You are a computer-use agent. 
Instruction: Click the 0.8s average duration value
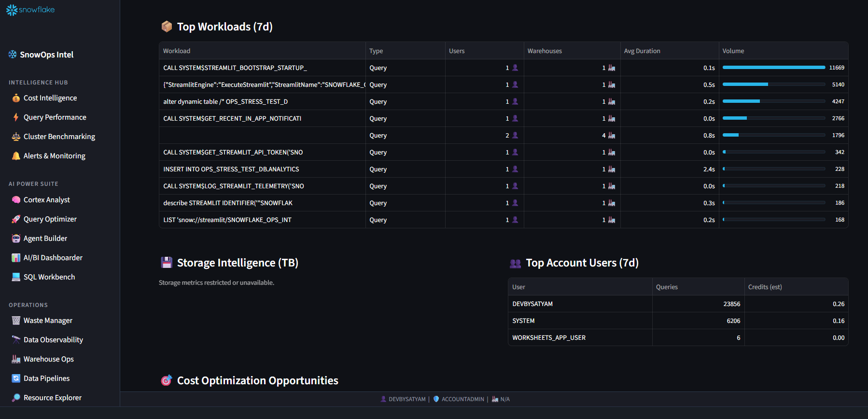[x=709, y=135]
